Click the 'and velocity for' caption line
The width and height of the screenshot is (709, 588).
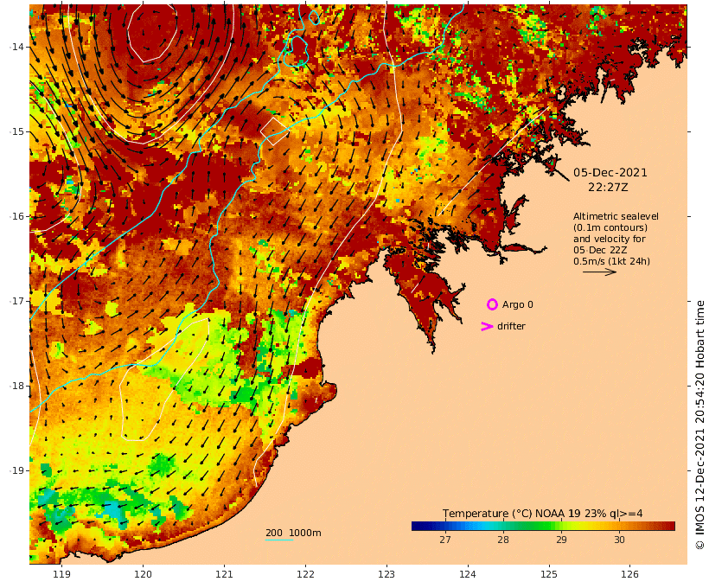click(x=610, y=239)
